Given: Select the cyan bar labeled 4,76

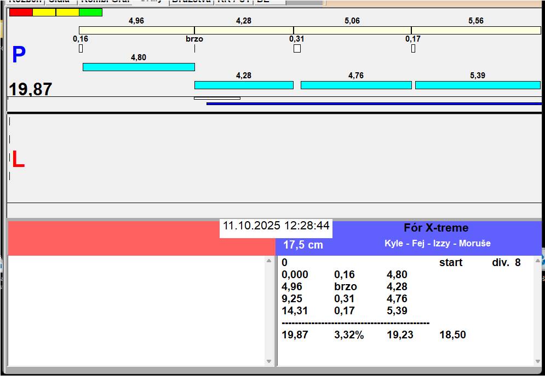Looking at the screenshot, I should tap(356, 85).
